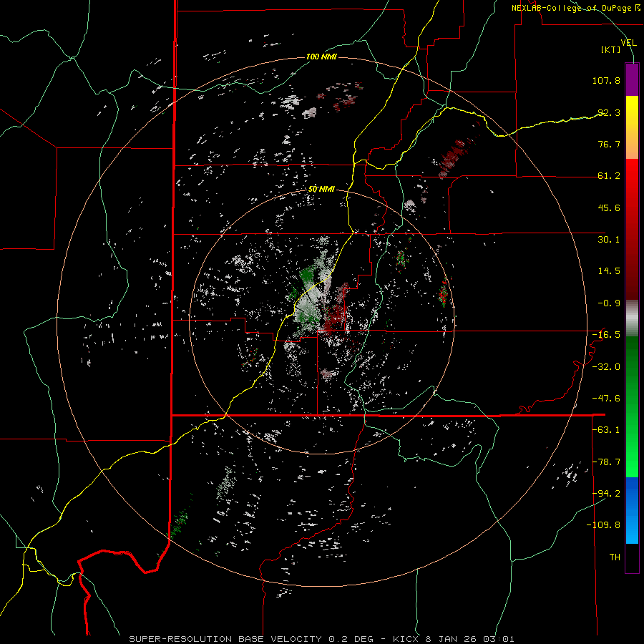Pick the blue segment of velocity color bar
Screen dimensions: 644x644
632,510
